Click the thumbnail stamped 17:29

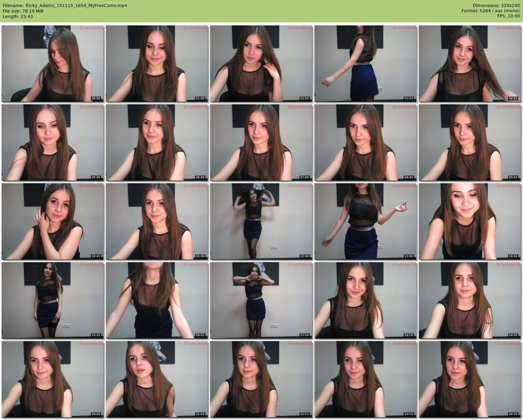(261, 300)
